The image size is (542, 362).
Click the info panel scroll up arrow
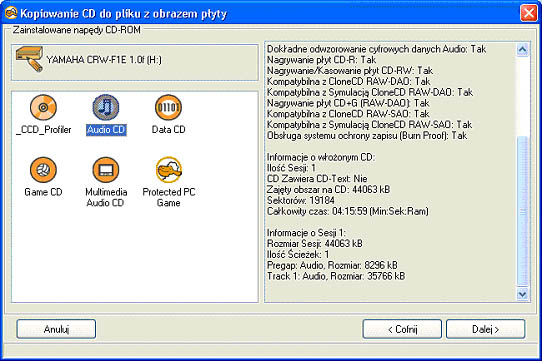point(522,50)
